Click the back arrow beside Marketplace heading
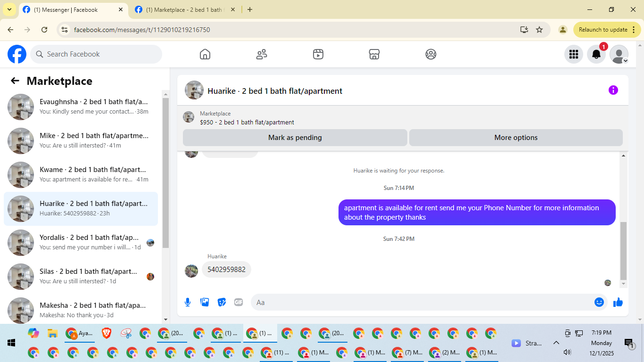The width and height of the screenshot is (644, 362). [x=15, y=81]
